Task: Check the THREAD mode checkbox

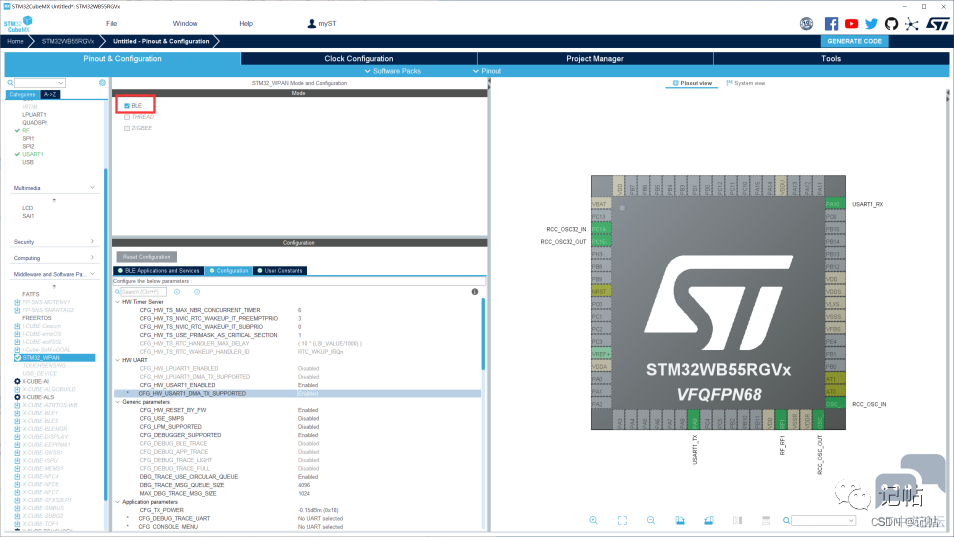Action: 127,117
